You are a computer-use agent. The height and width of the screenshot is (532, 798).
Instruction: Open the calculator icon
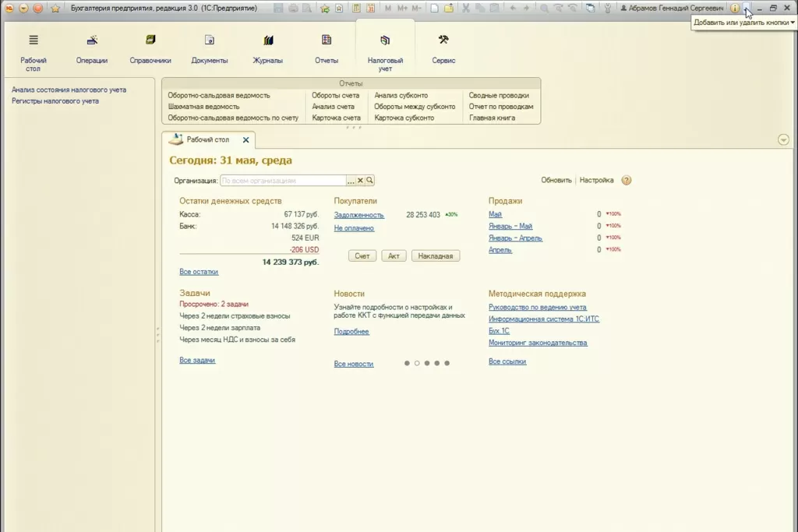pyautogui.click(x=356, y=8)
